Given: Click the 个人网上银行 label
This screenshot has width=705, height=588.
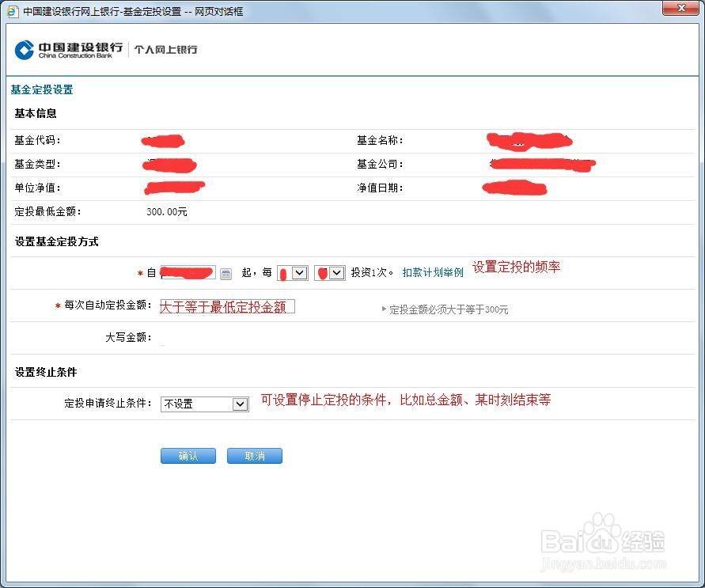Looking at the screenshot, I should (x=165, y=50).
